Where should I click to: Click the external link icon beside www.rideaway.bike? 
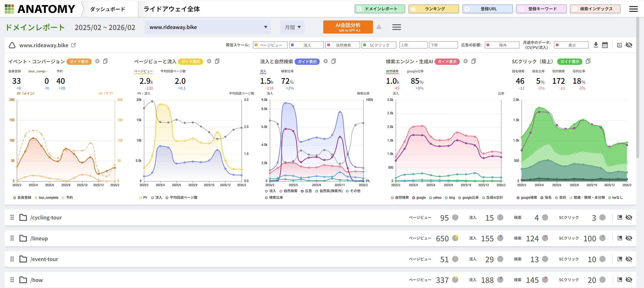click(74, 45)
